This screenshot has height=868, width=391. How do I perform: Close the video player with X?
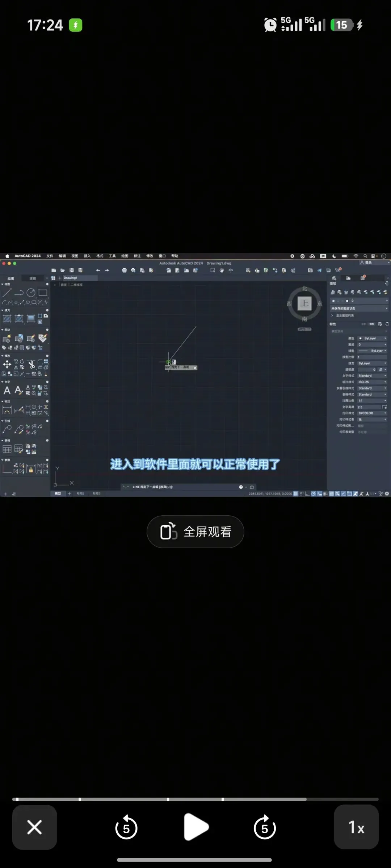click(x=34, y=827)
